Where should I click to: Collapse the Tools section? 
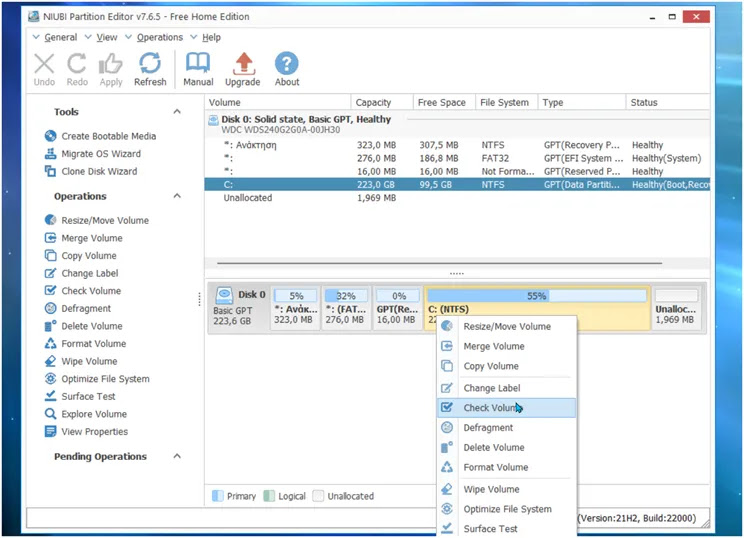point(177,111)
